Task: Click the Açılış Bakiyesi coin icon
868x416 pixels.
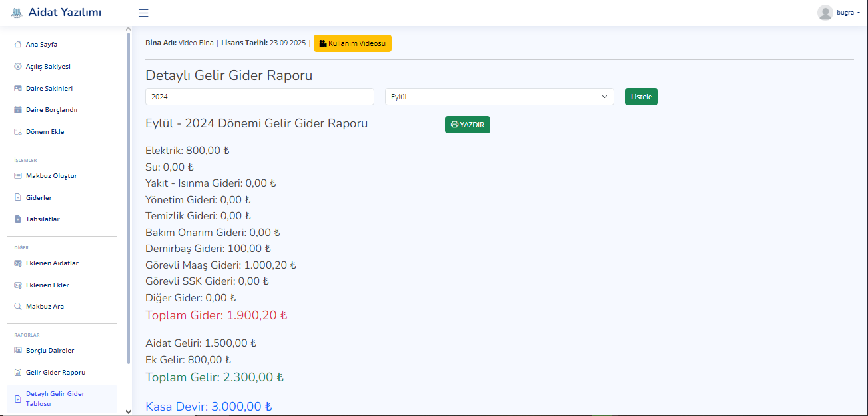Action: point(18,67)
